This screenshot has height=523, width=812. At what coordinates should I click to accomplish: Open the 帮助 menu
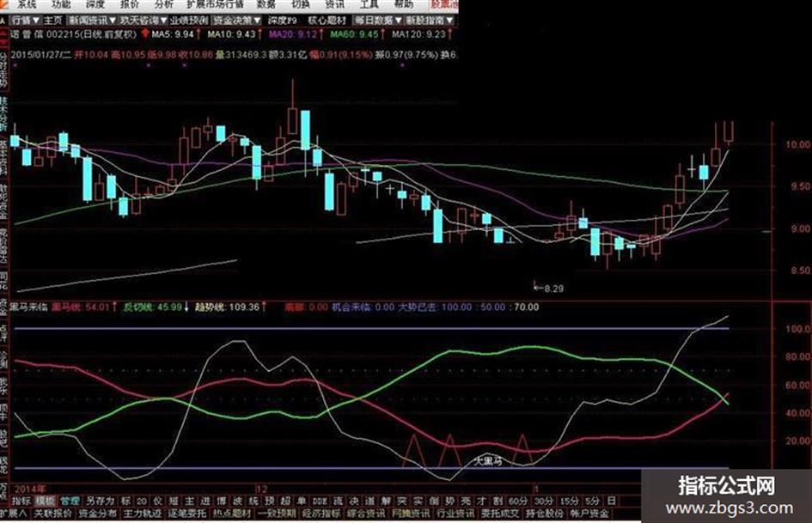[x=403, y=4]
